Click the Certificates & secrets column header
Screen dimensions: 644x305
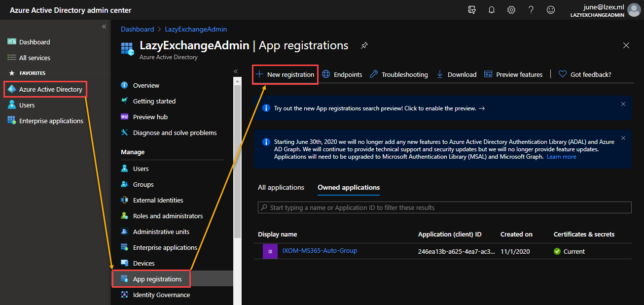click(584, 234)
